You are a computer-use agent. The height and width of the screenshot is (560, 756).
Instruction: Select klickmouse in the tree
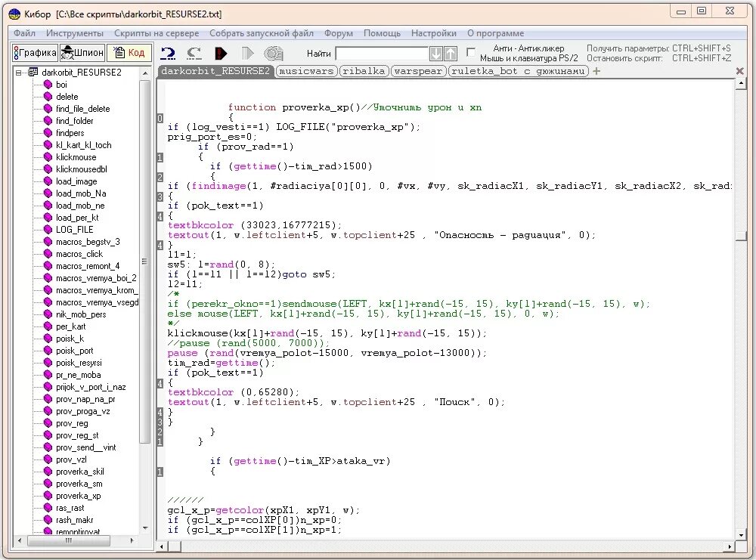[76, 156]
